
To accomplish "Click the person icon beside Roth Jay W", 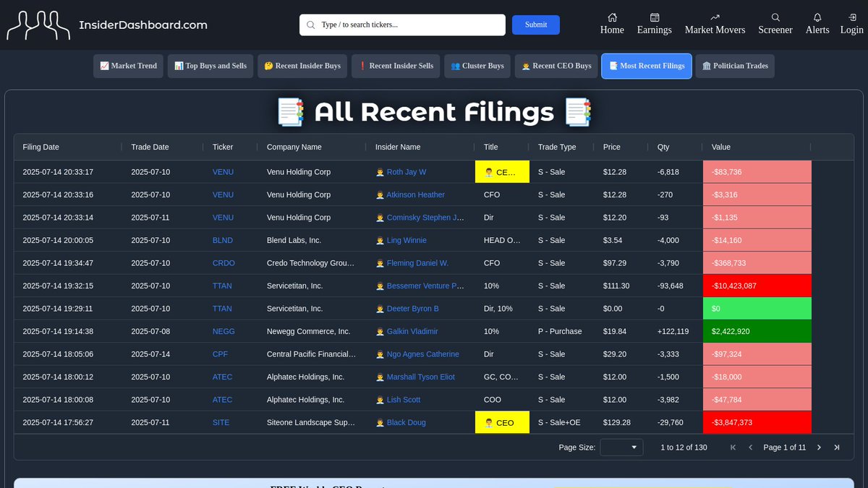I will (380, 172).
